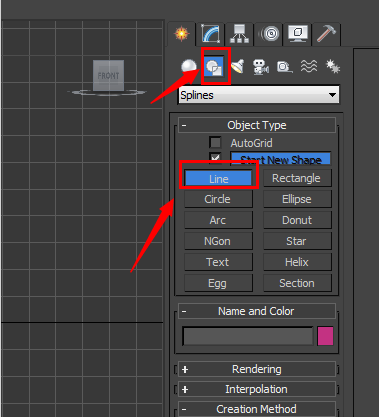Screen dimensions: 379x417
Task: Select the Lights category icon
Action: (x=237, y=66)
